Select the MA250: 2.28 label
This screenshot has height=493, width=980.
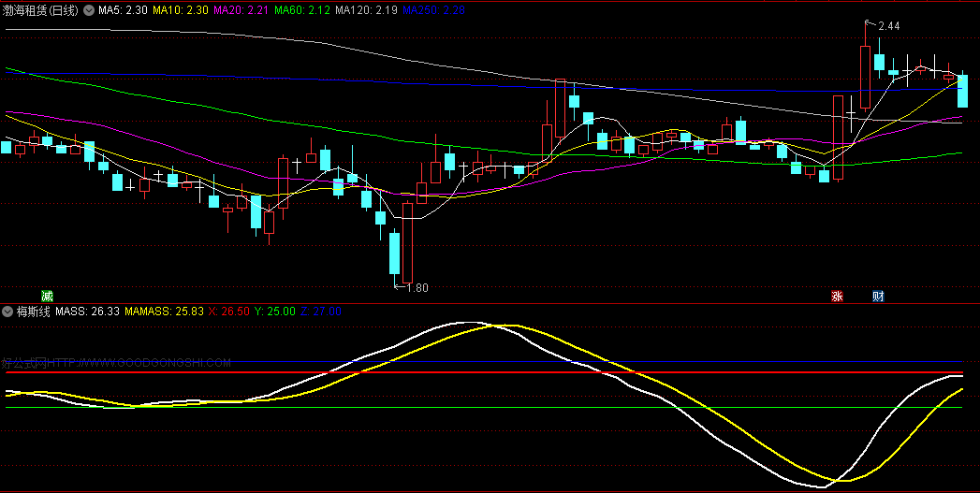click(432, 10)
